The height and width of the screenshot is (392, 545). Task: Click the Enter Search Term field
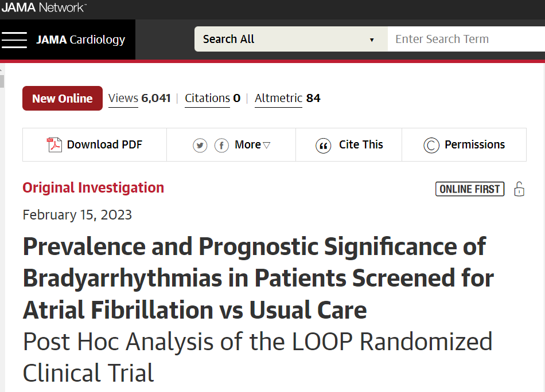click(x=466, y=39)
